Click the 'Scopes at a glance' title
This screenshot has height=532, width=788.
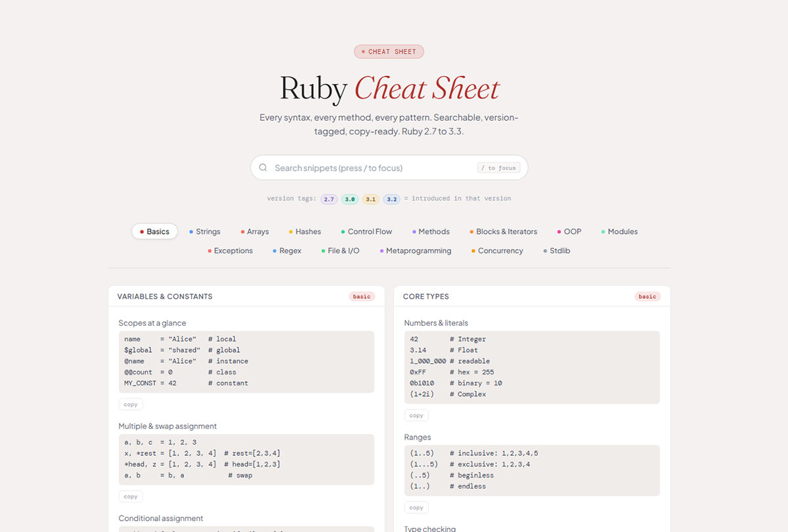152,323
